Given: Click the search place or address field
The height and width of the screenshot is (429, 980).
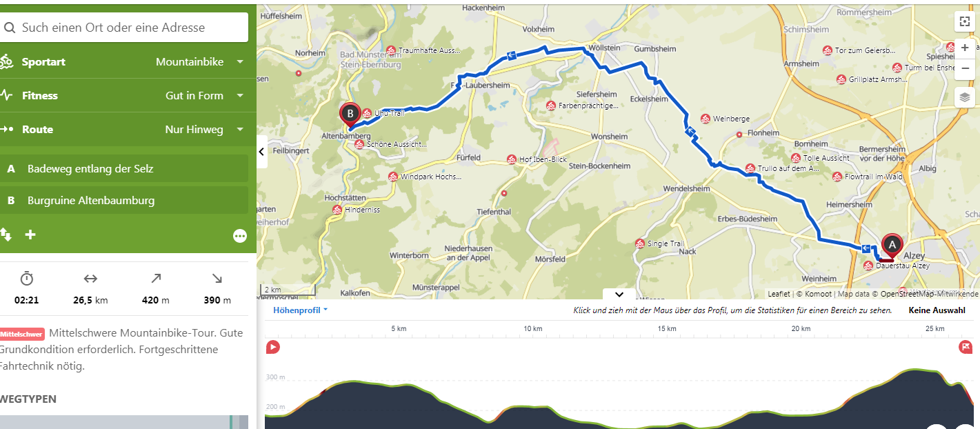Looking at the screenshot, I should pyautogui.click(x=124, y=28).
